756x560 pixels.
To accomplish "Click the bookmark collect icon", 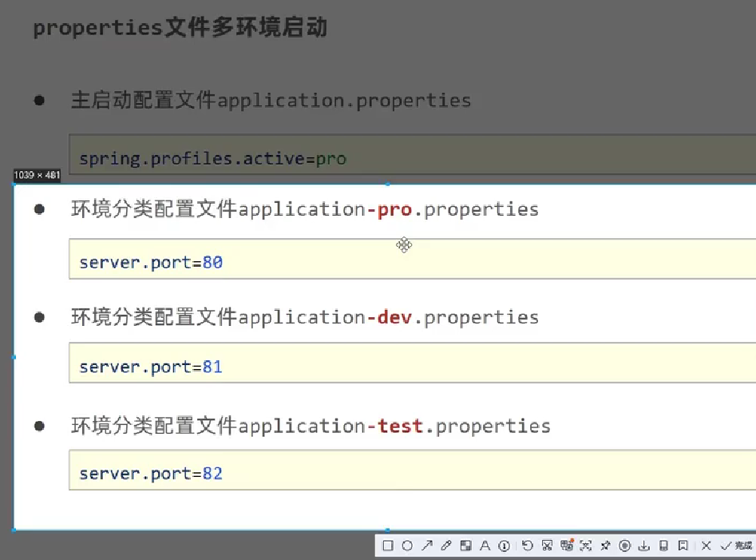I will point(683,546).
